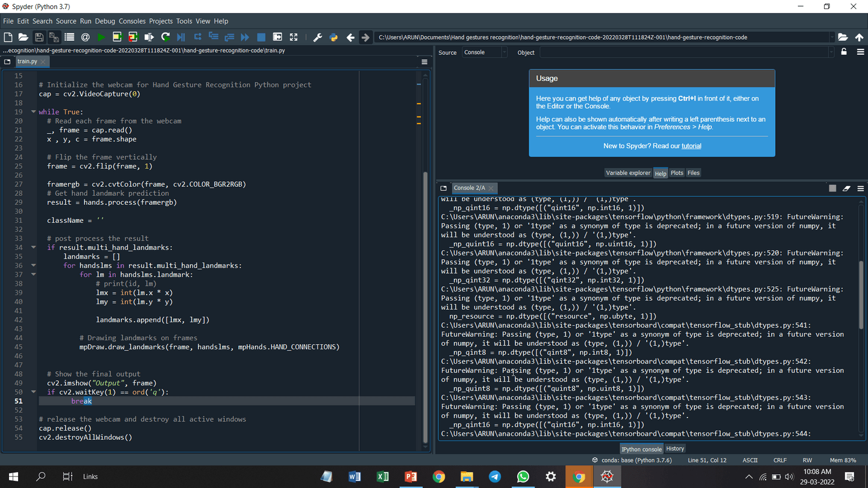Image resolution: width=868 pixels, height=488 pixels.
Task: Stop current console command button
Action: click(x=832, y=188)
